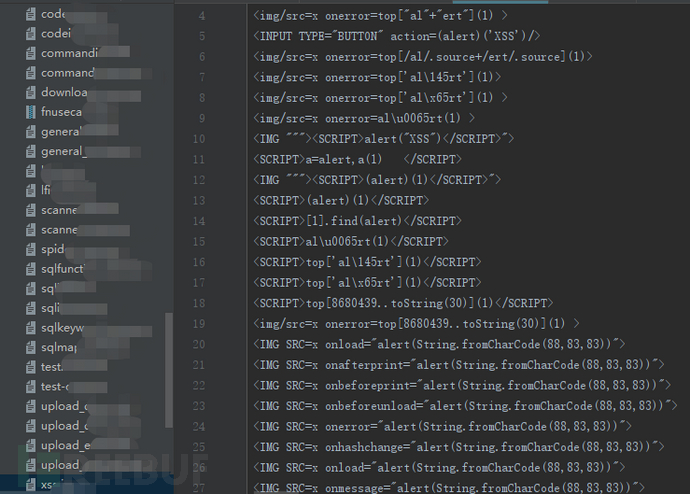690x494 pixels.
Task: Open the sqlma file entry
Action: tap(59, 348)
